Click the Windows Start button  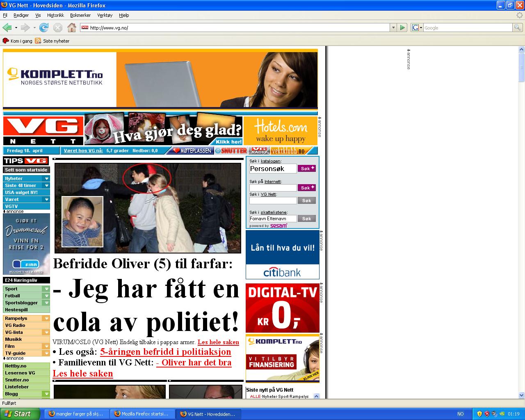coord(20,414)
